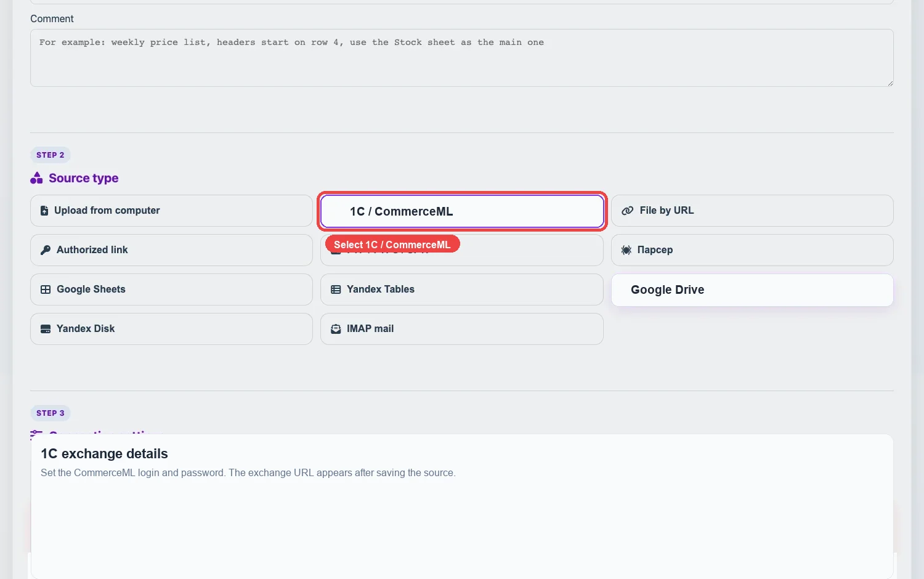The image size is (924, 579).
Task: Click the envelope icon on IMAP mail
Action: 336,329
